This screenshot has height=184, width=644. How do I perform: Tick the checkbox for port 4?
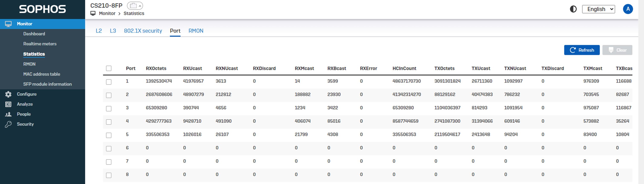coord(109,122)
